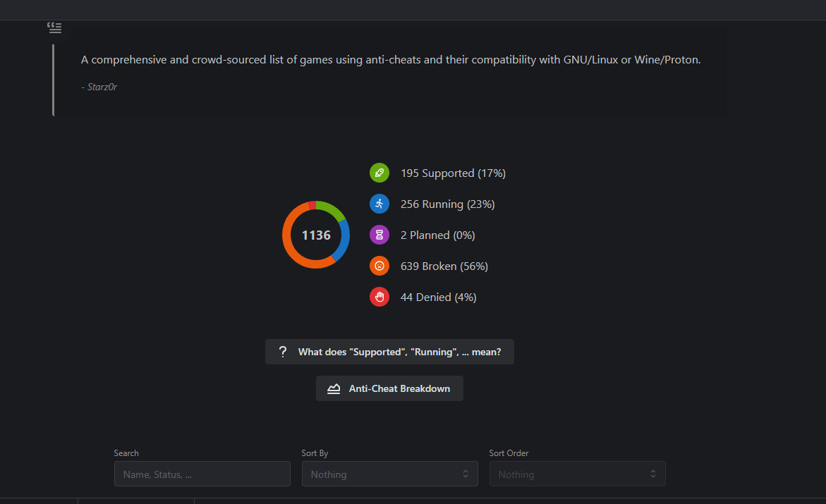Open the Sort Order dropdown
The width and height of the screenshot is (826, 504).
[577, 474]
